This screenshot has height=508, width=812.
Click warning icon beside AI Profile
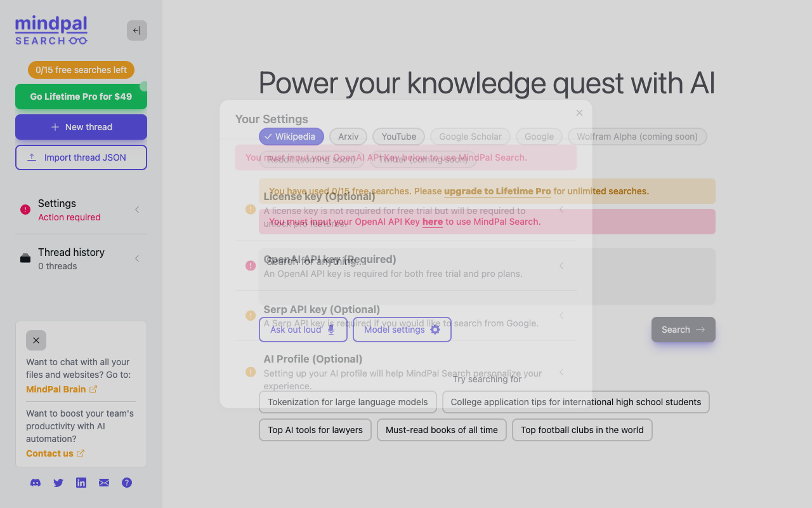click(251, 371)
